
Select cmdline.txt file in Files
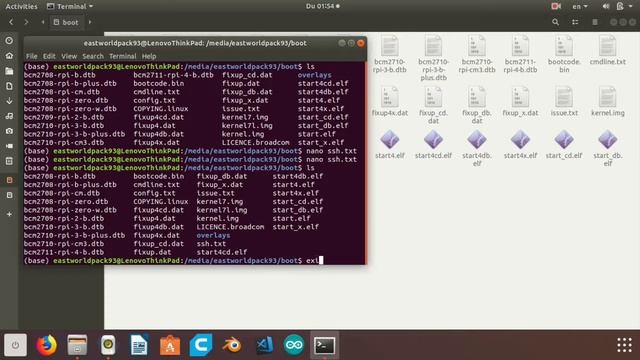(x=607, y=50)
